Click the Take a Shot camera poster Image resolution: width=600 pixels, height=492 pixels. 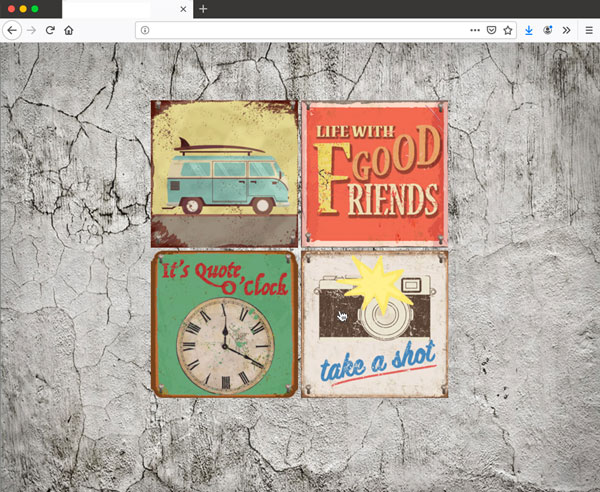[x=375, y=325]
